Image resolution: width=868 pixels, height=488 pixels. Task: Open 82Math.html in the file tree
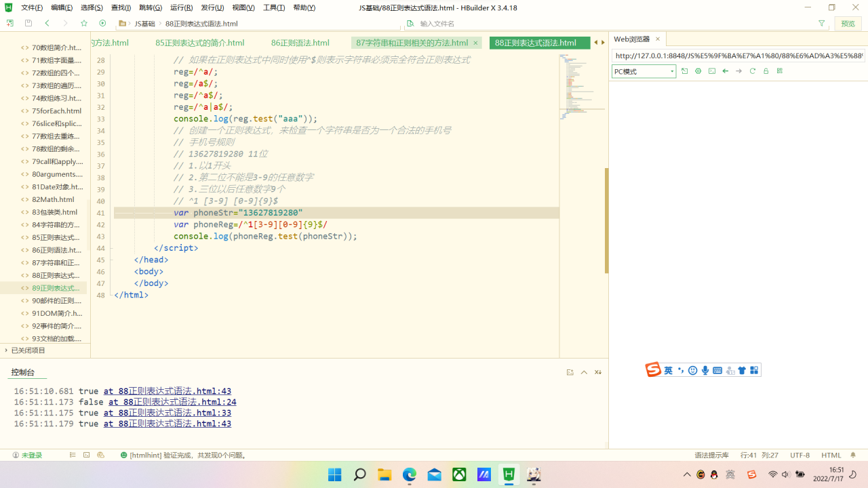pyautogui.click(x=53, y=200)
